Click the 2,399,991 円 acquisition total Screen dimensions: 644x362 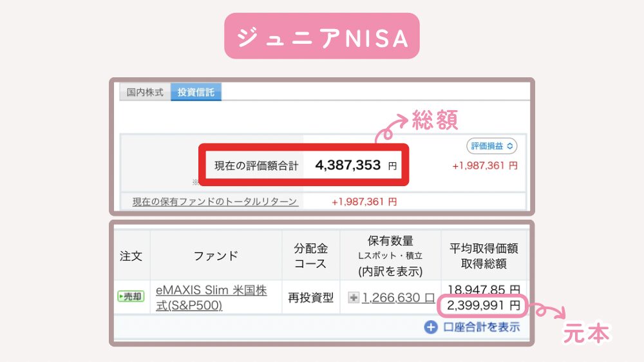484,305
